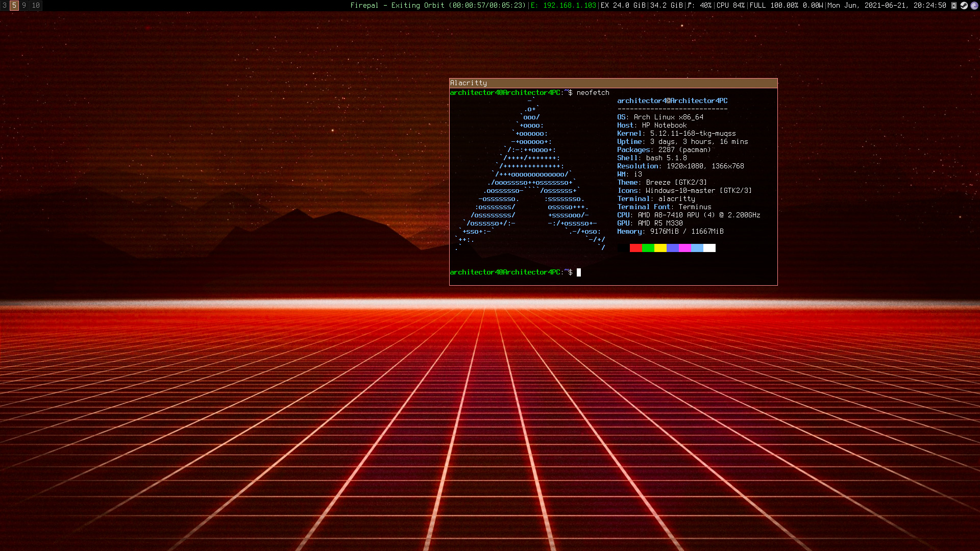Click the magenta color block in neofetch
The image size is (980, 551).
tap(684, 248)
